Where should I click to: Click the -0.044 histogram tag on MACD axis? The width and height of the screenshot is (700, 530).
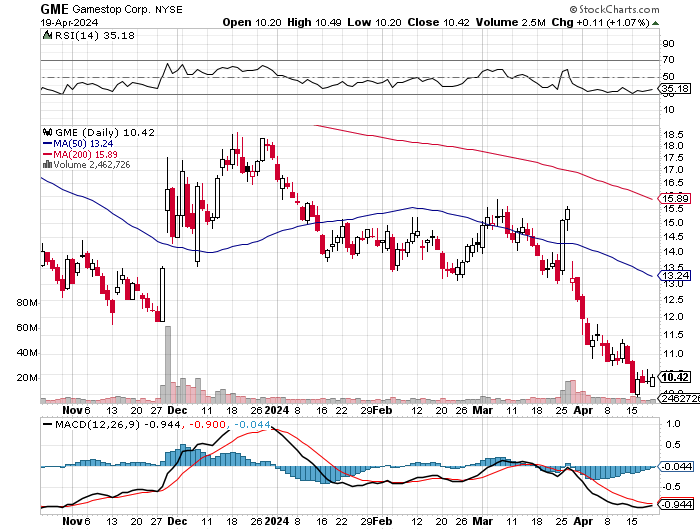pos(676,467)
